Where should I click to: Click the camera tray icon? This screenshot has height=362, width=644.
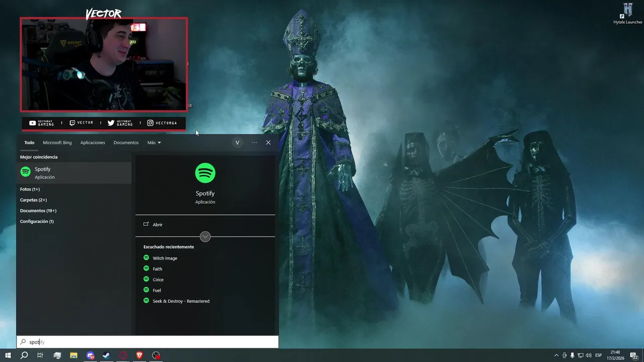565,355
